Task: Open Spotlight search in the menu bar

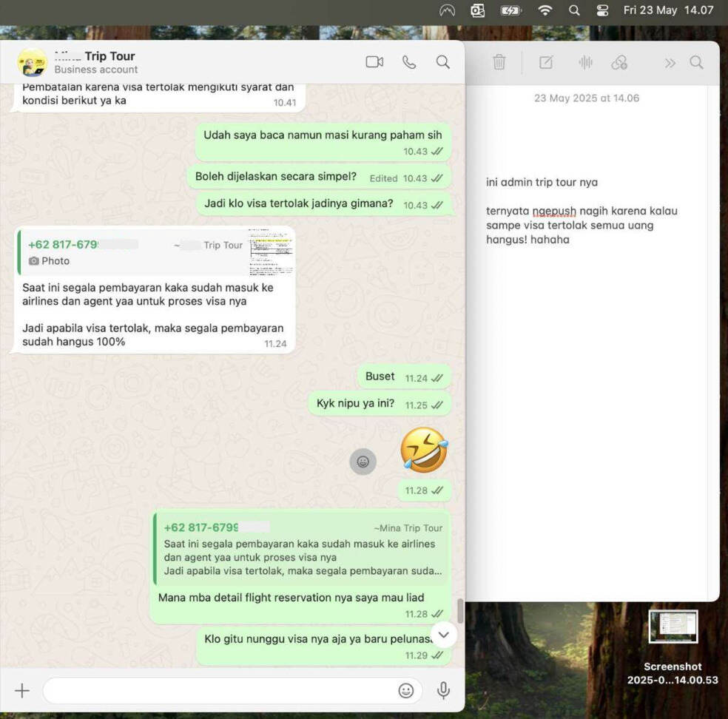Action: [574, 10]
